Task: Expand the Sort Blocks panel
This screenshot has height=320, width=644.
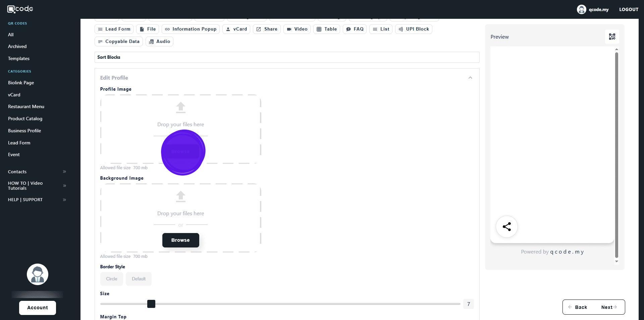Action: click(x=287, y=57)
